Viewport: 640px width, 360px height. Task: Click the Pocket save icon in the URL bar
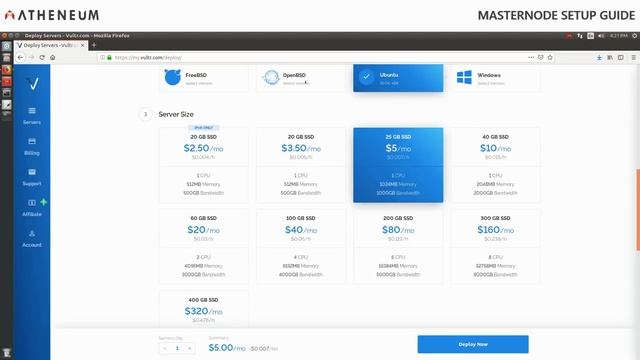tap(540, 58)
